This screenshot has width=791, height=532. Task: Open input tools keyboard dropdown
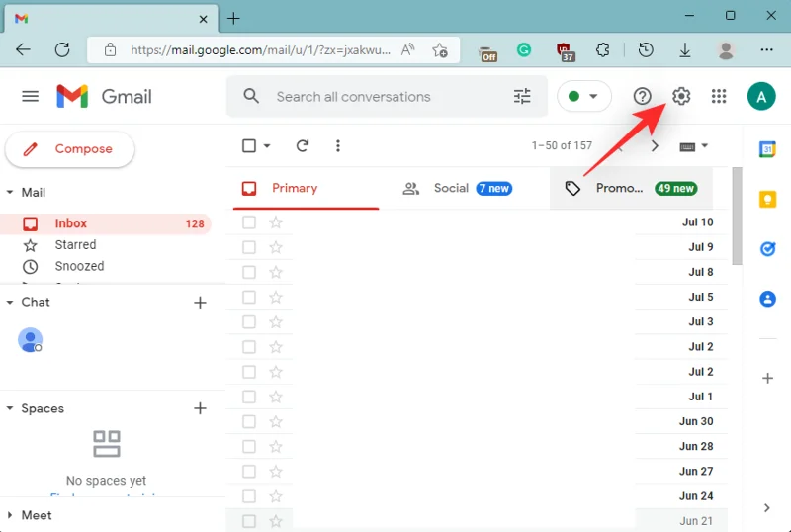pos(694,146)
